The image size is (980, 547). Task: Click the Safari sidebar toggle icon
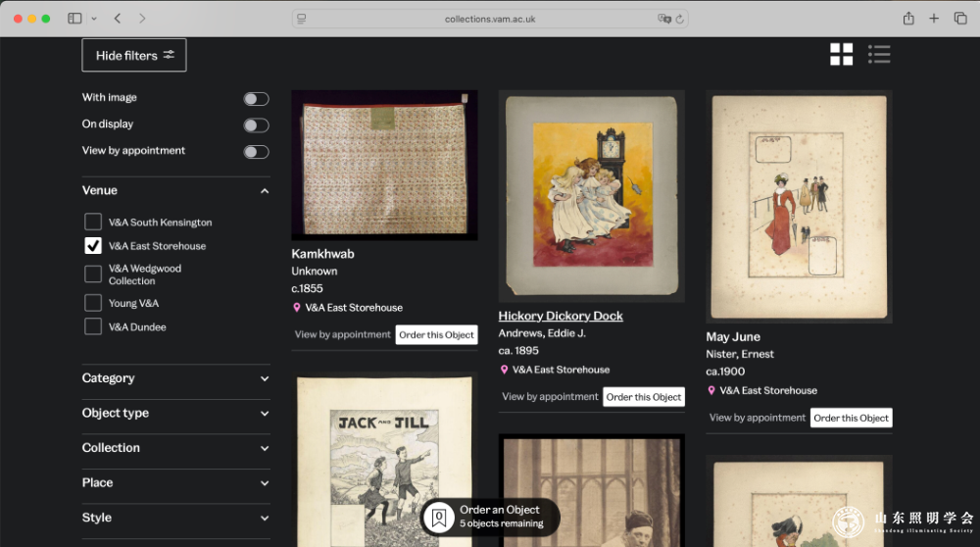click(x=74, y=19)
